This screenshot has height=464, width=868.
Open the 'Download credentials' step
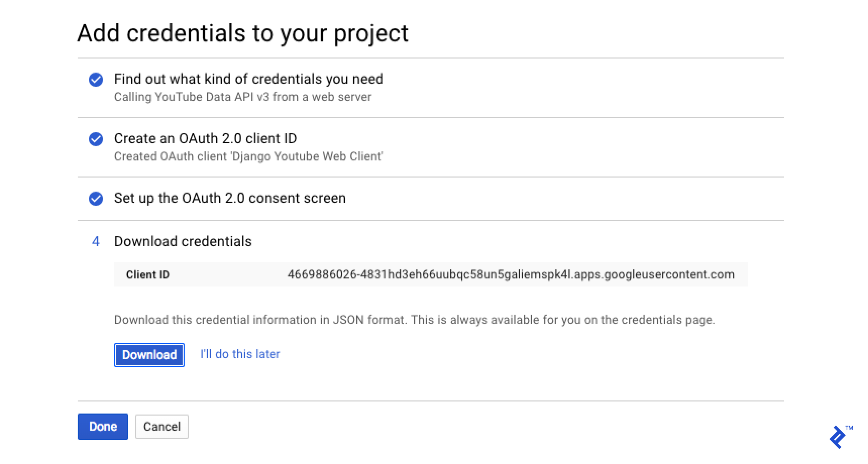click(183, 242)
